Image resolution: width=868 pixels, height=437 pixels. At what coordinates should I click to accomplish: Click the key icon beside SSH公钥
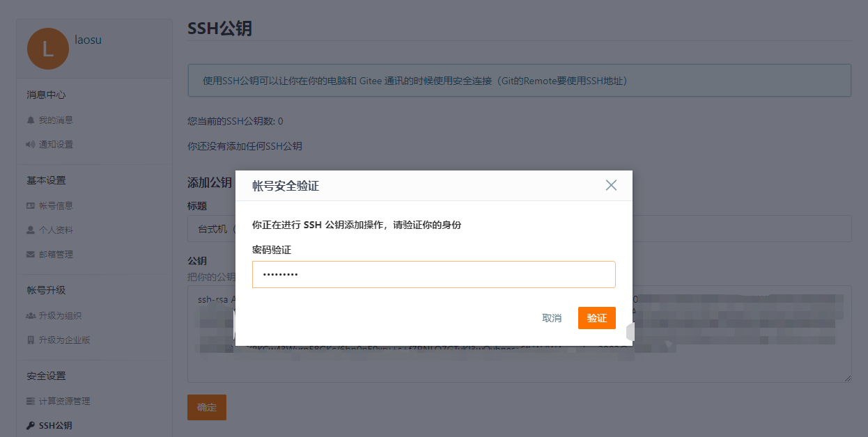31,425
